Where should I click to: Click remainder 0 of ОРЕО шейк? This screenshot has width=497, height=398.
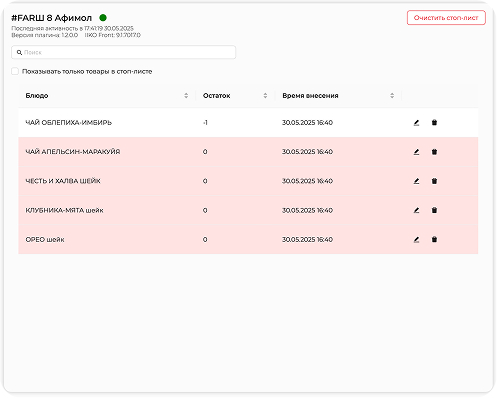pos(205,240)
